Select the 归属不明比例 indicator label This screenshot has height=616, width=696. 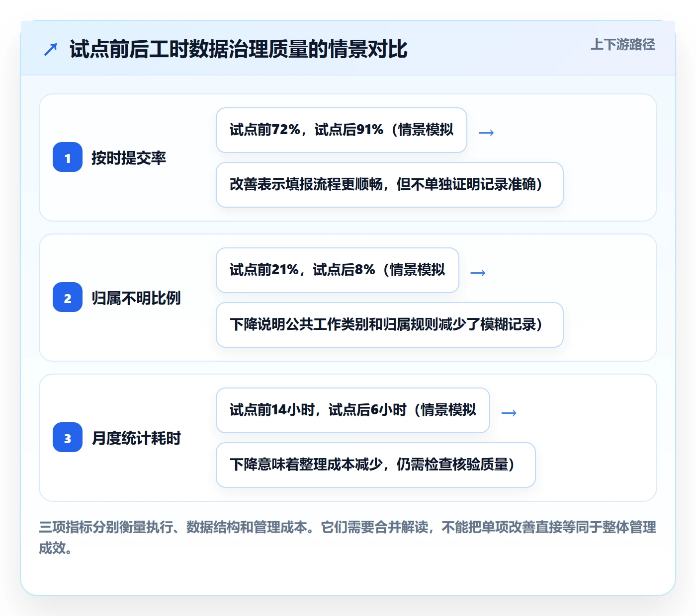136,298
